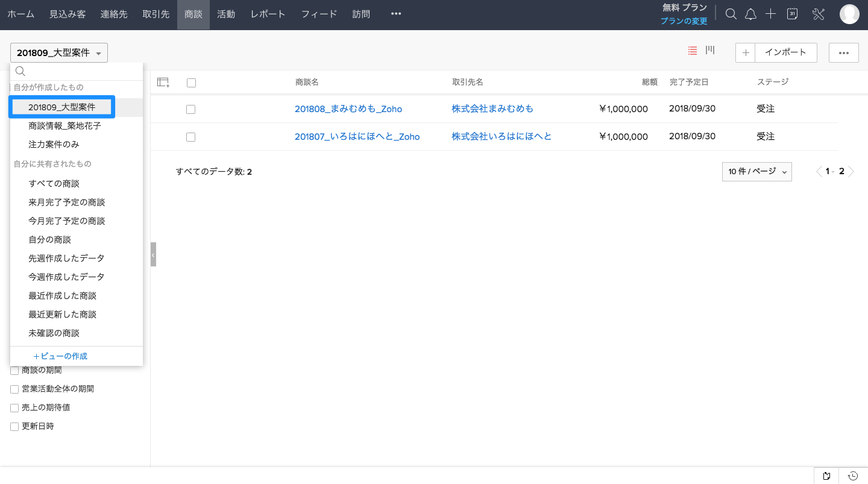Open the 商談 tab

[x=193, y=14]
